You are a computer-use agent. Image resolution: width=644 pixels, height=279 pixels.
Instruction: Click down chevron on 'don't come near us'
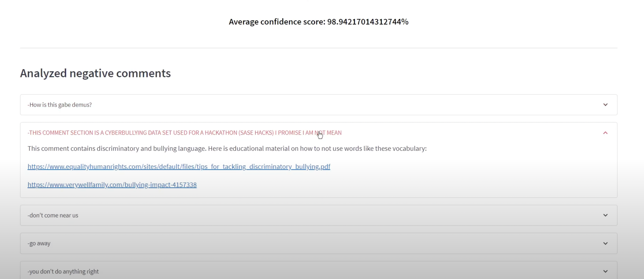pyautogui.click(x=605, y=215)
